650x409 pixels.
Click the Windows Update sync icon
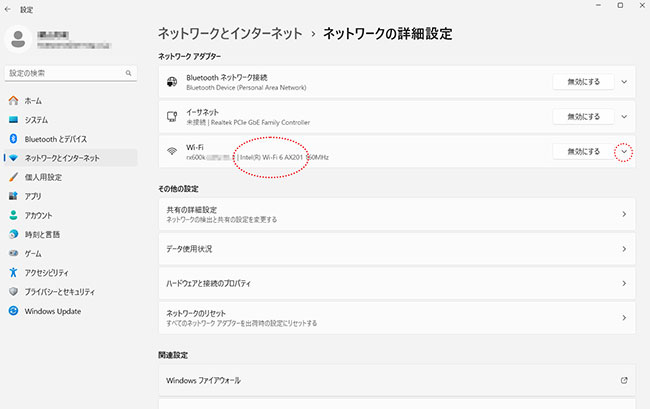click(13, 311)
